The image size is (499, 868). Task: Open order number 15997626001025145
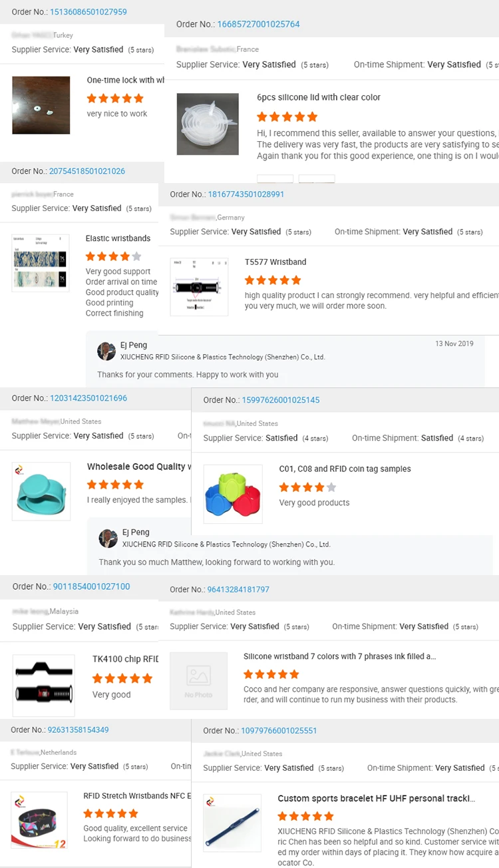[x=280, y=400]
